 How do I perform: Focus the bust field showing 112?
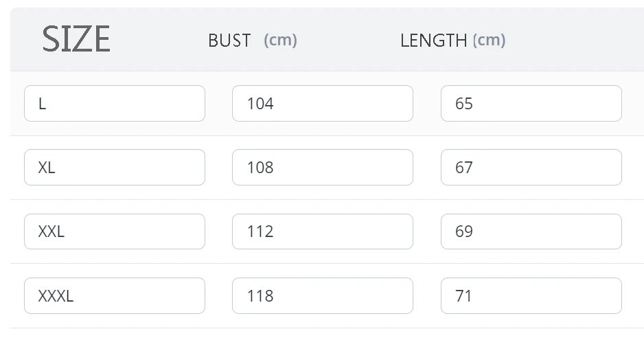click(x=322, y=232)
